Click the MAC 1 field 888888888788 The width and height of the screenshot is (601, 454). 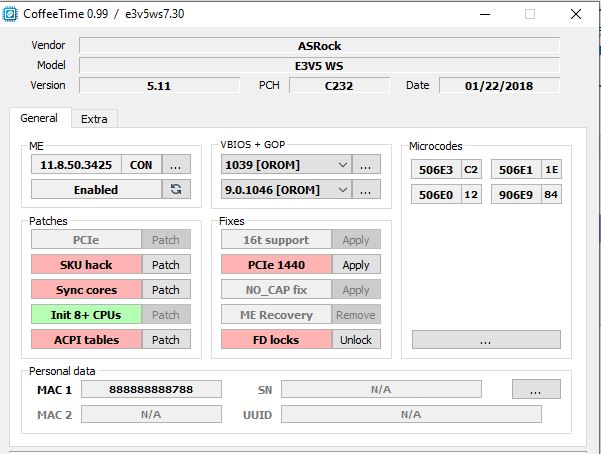[151, 389]
